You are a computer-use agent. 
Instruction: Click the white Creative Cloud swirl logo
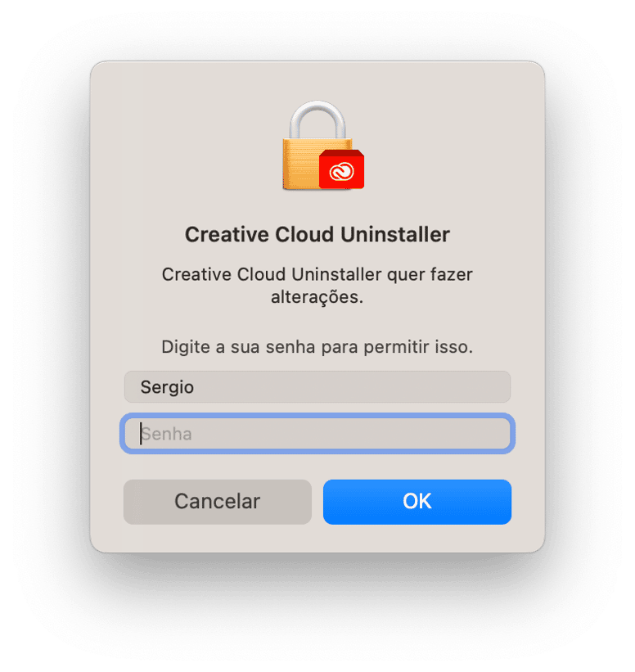click(341, 172)
